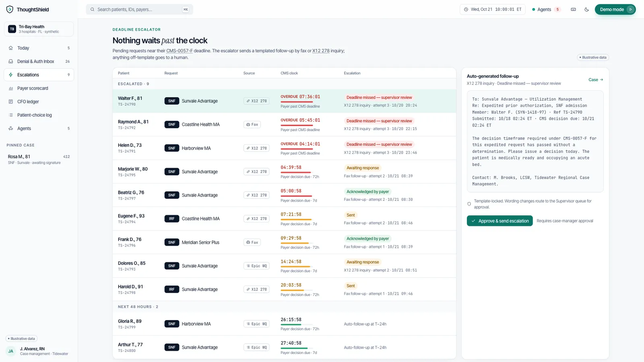Open the Case link in follow-up panel
Screen dimensions: 644x362
(x=596, y=80)
